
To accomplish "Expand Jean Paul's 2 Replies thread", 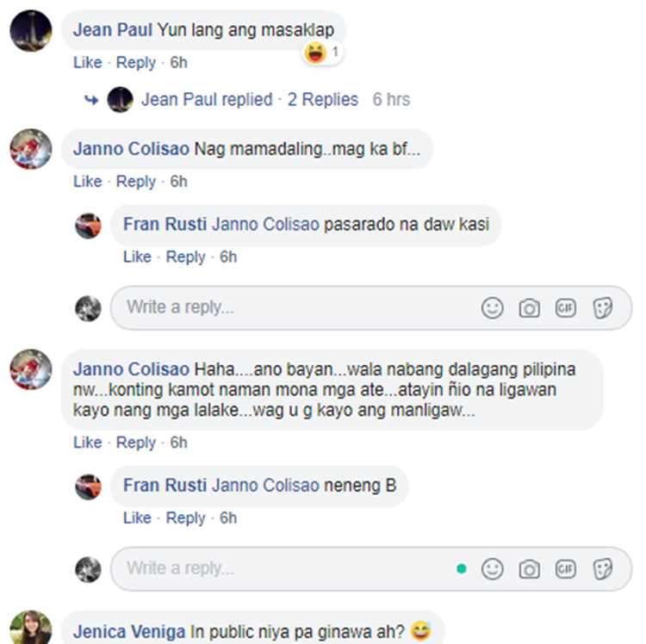I will [323, 100].
